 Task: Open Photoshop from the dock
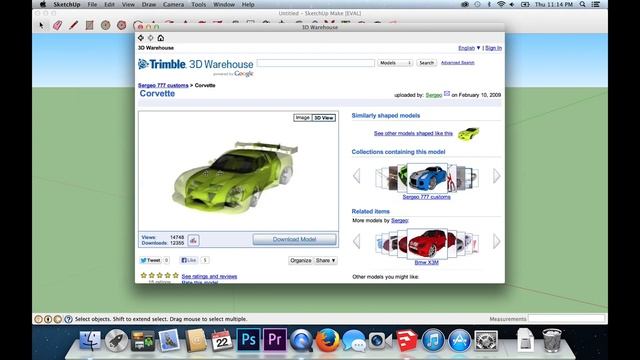pos(249,340)
